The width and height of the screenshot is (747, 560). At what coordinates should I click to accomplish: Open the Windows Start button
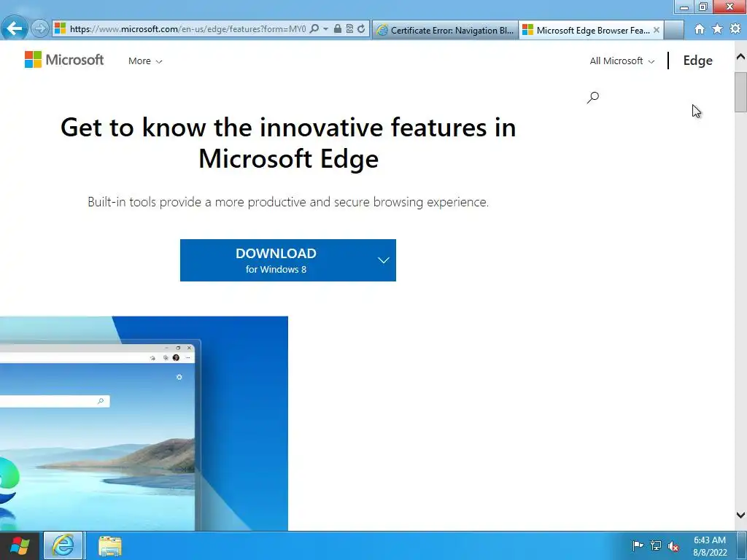(x=20, y=545)
